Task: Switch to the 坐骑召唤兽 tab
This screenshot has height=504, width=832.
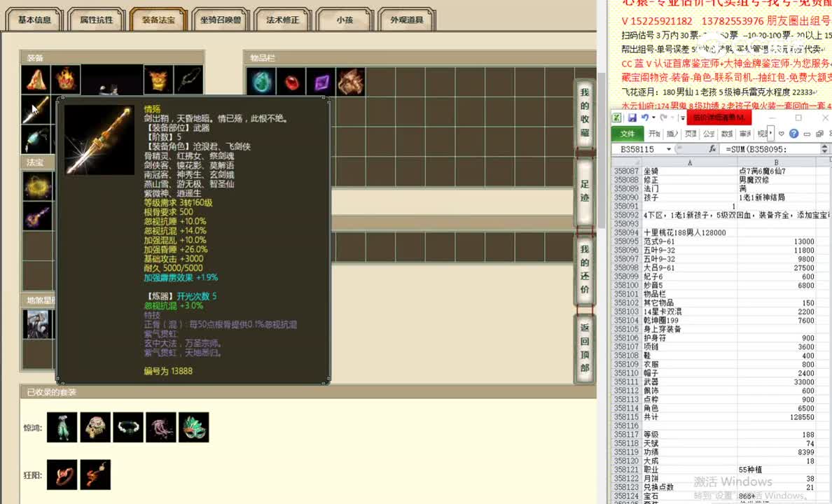Action: (220, 20)
